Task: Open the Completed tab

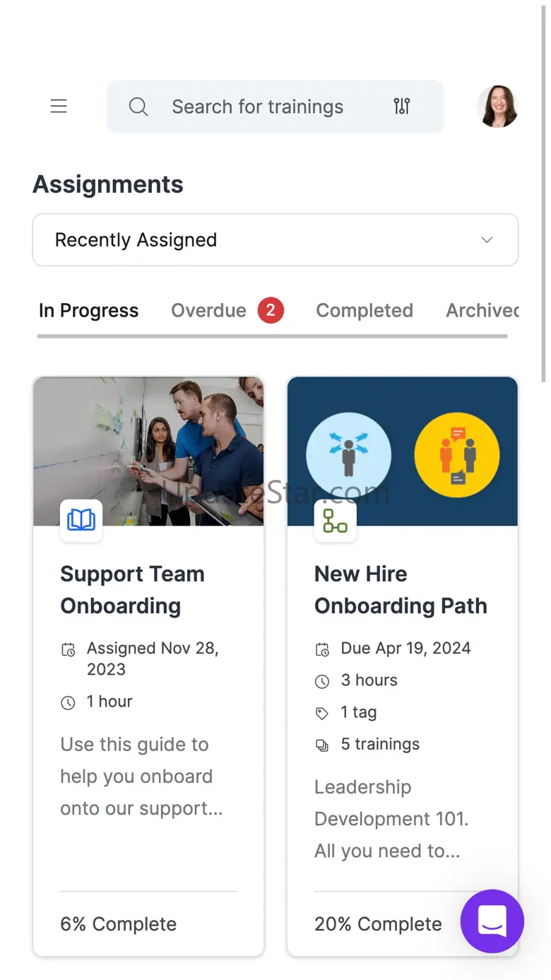Action: pos(365,311)
